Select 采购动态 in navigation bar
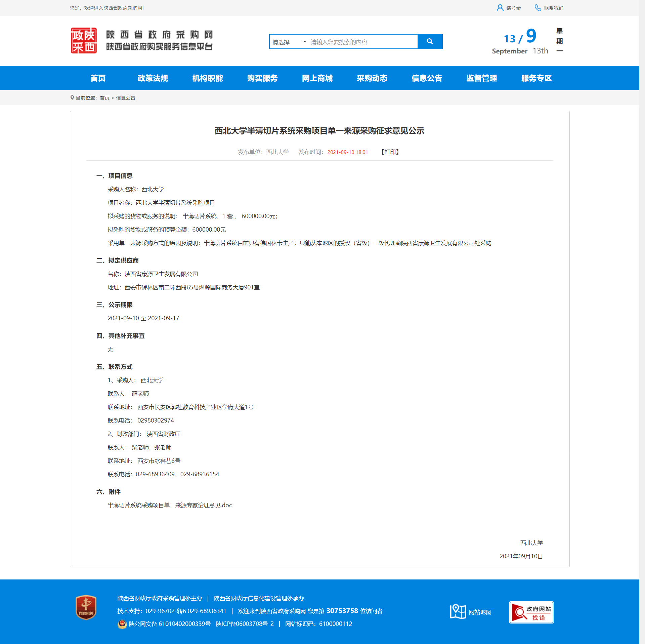Viewport: 645px width, 644px height. 372,78
